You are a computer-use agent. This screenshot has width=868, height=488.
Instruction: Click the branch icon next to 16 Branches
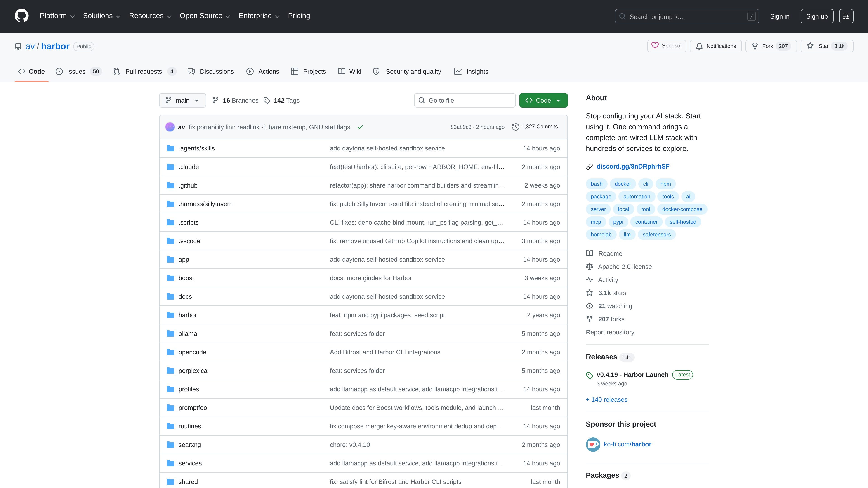click(x=216, y=100)
